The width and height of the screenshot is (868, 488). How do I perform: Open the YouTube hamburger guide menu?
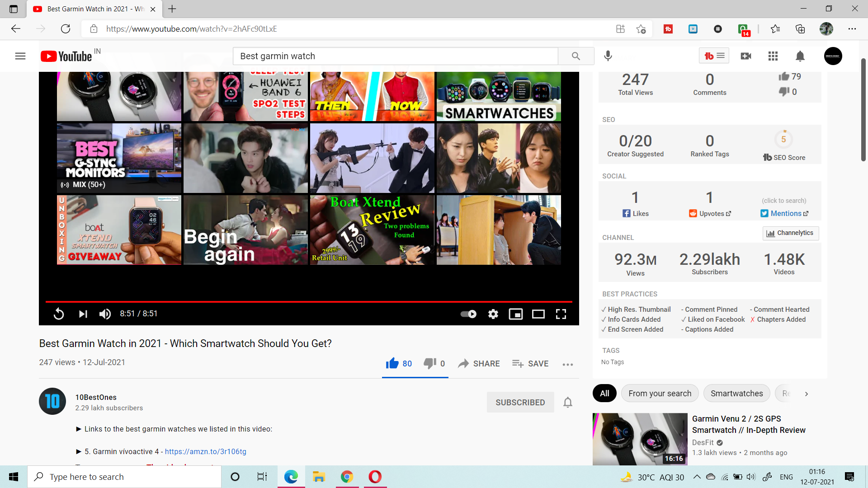point(20,56)
